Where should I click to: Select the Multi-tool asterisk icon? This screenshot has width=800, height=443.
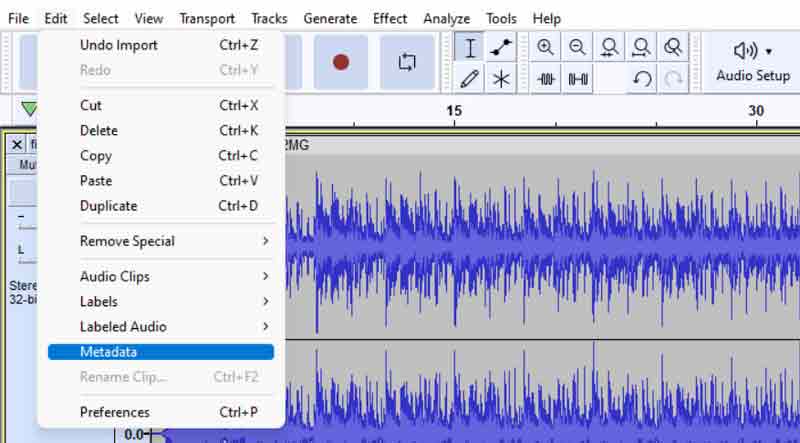(x=502, y=79)
